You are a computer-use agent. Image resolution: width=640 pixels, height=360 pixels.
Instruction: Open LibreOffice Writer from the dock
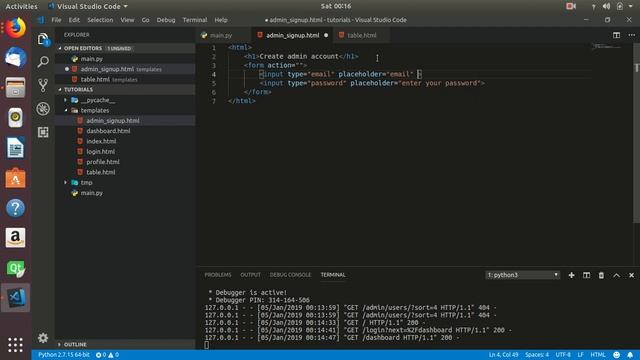click(x=16, y=147)
